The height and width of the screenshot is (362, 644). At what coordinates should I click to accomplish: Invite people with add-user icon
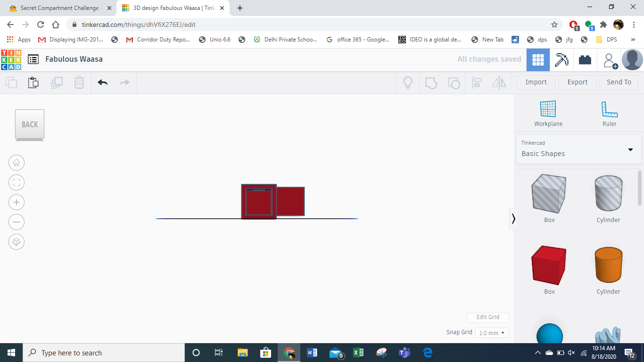(611, 60)
